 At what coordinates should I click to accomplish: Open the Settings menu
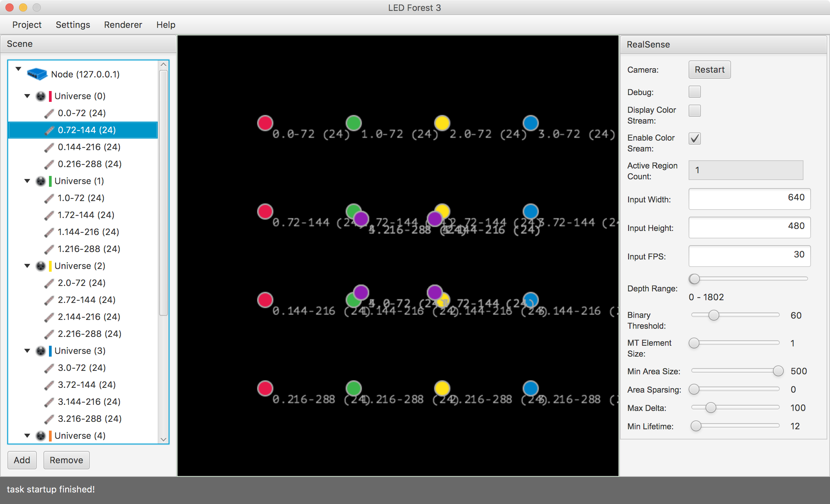[x=73, y=25]
